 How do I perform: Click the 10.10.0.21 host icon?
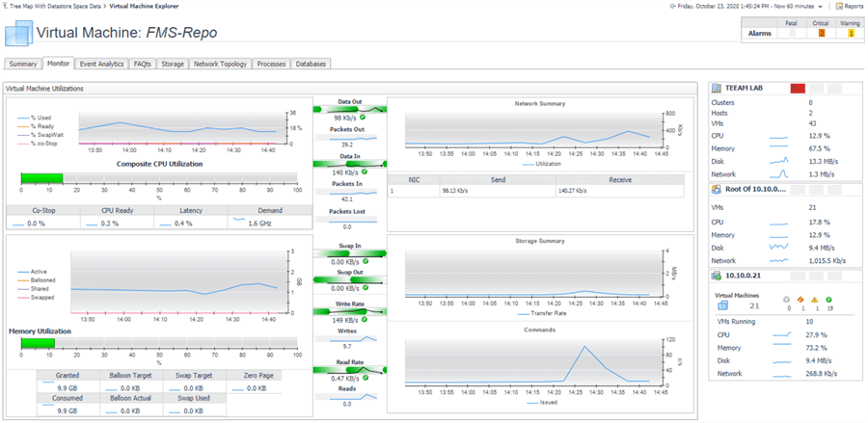716,276
